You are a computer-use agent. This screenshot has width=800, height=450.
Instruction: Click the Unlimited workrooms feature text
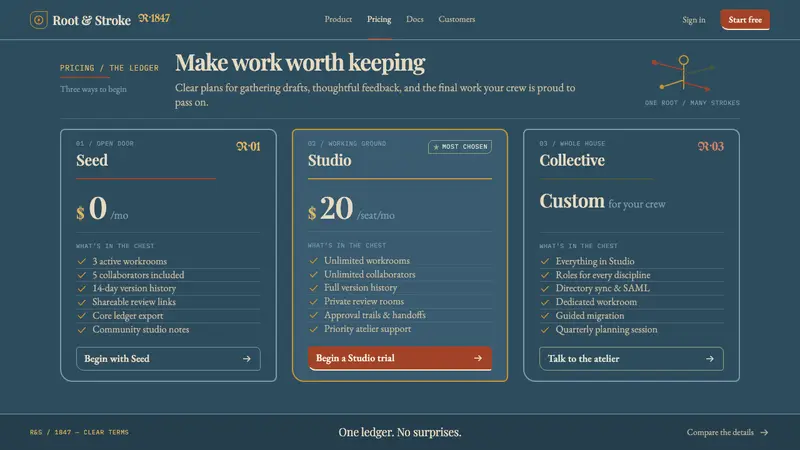pyautogui.click(x=367, y=261)
